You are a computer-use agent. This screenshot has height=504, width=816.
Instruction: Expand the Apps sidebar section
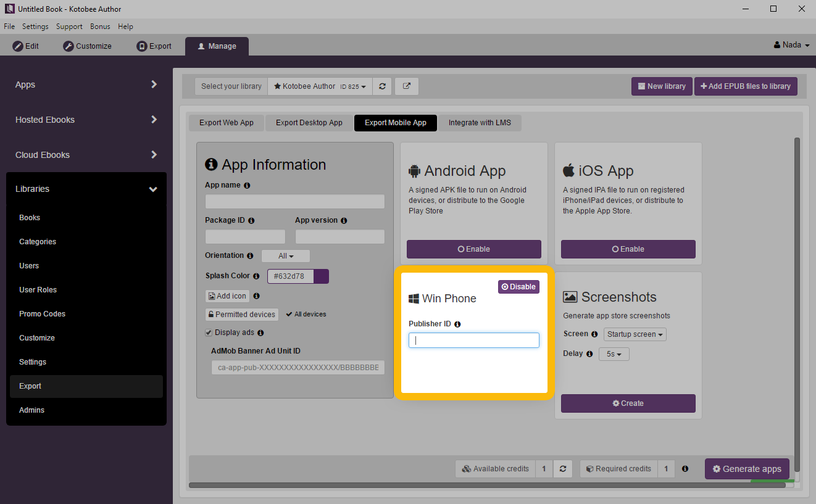pyautogui.click(x=86, y=85)
